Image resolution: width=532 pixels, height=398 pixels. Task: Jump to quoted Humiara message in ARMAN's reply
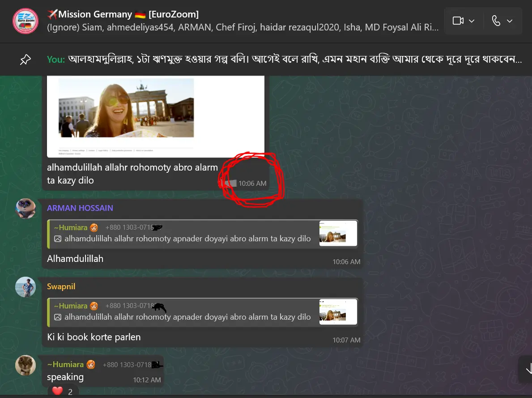pyautogui.click(x=203, y=234)
